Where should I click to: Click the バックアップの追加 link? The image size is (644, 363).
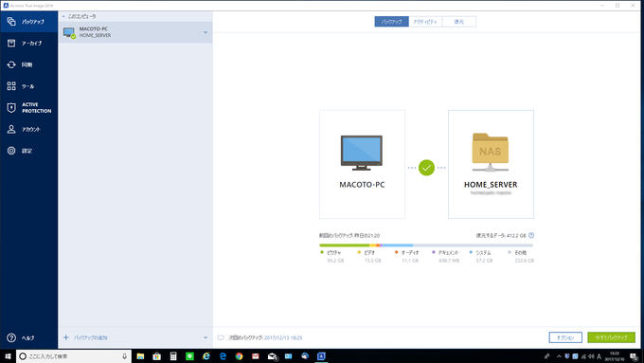coord(90,337)
